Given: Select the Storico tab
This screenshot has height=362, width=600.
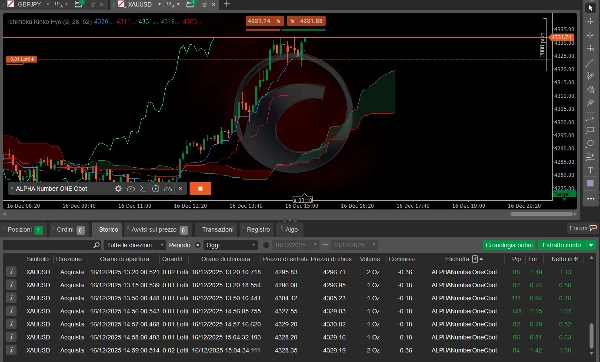Looking at the screenshot, I should [x=108, y=230].
